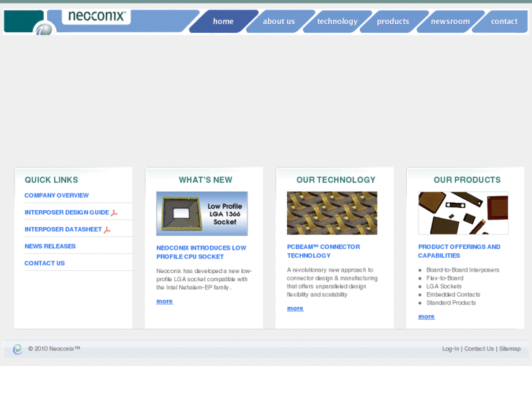Open Product Offerings and Capabilities link
Image resolution: width=532 pixels, height=399 pixels.
click(459, 251)
